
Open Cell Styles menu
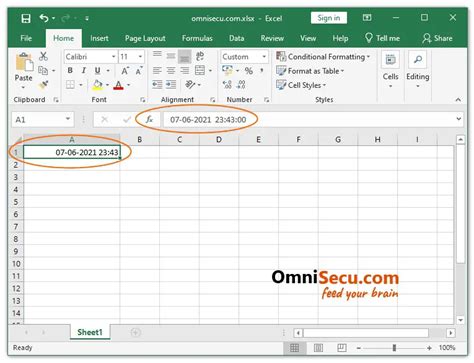pos(301,85)
